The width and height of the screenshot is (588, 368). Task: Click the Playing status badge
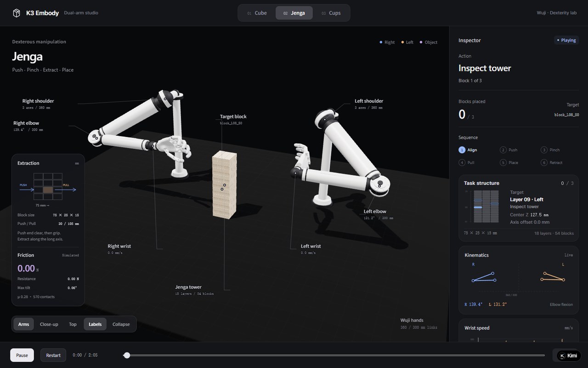tap(566, 40)
